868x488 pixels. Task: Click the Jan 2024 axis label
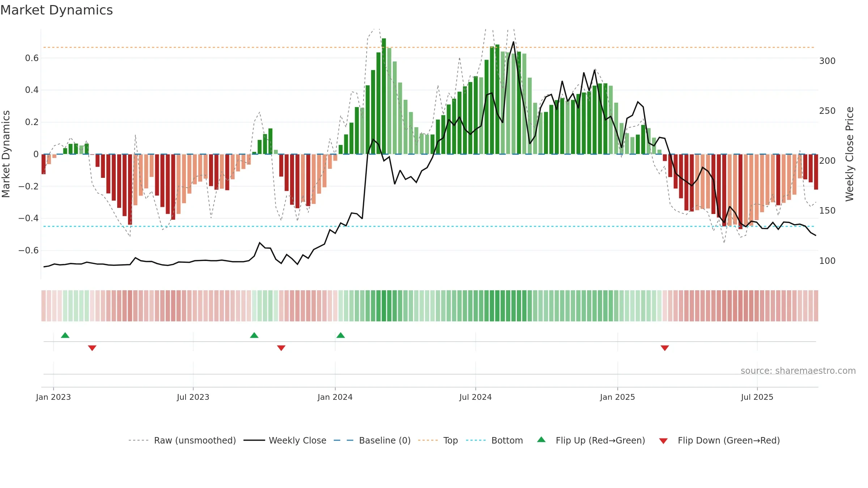click(x=335, y=397)
